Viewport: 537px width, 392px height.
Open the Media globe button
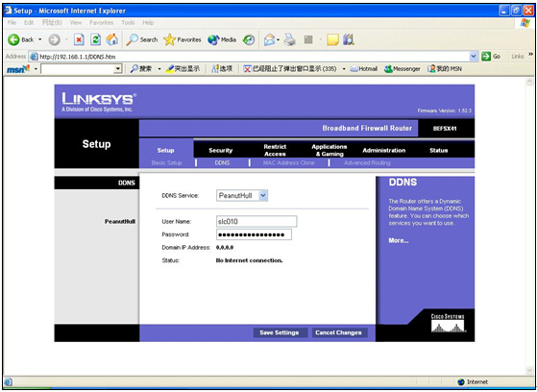pyautogui.click(x=222, y=40)
